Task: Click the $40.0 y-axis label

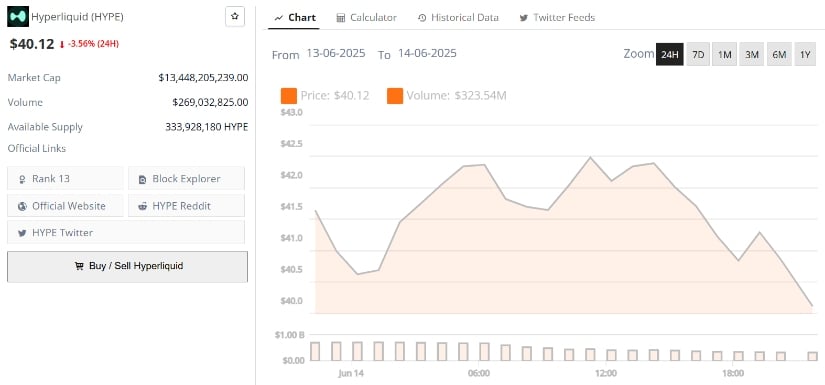Action: click(x=291, y=301)
